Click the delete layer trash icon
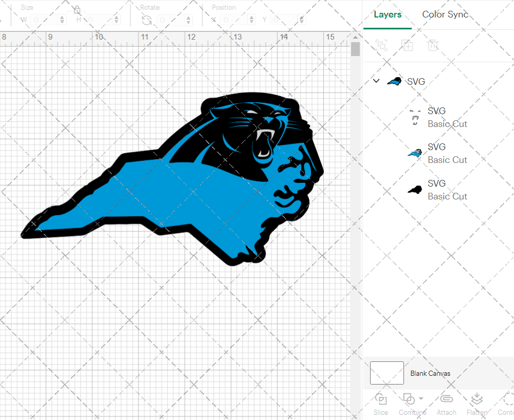This screenshot has width=514, height=420. click(x=433, y=45)
